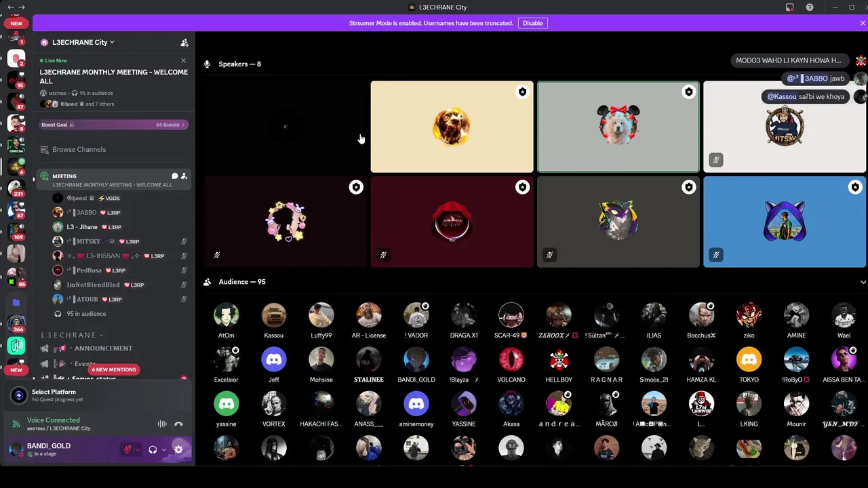Toggle muted mic icon next to PedRosa

(184, 270)
